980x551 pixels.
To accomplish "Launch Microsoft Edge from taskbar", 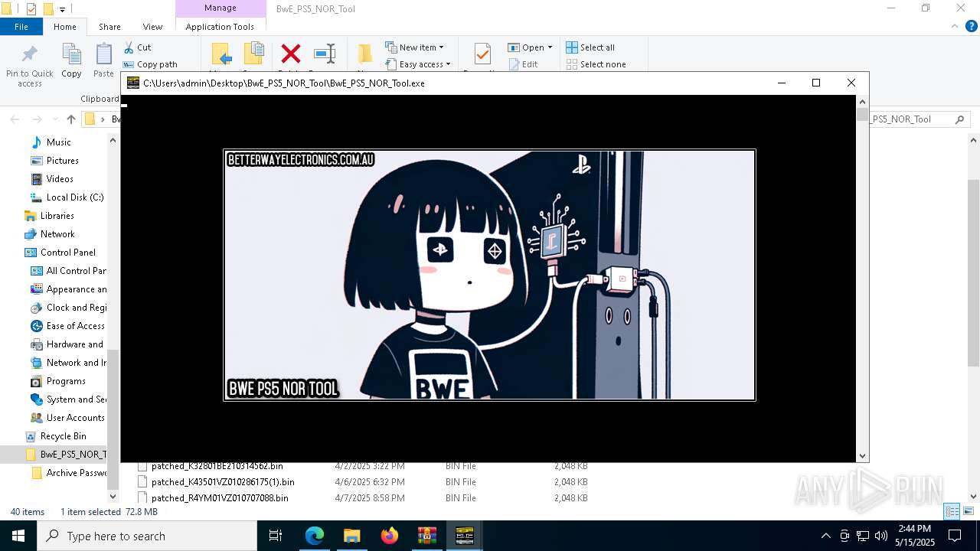I will [315, 536].
